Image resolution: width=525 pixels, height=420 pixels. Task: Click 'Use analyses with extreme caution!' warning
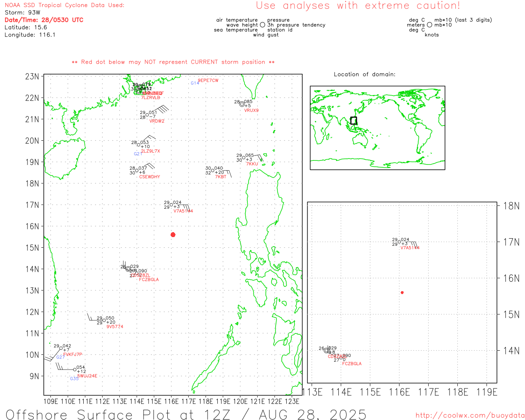point(358,5)
